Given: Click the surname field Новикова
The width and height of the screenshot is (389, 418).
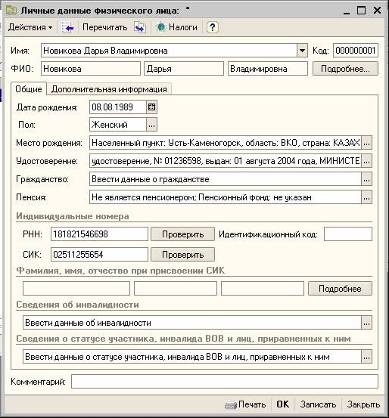Looking at the screenshot, I should 91,69.
